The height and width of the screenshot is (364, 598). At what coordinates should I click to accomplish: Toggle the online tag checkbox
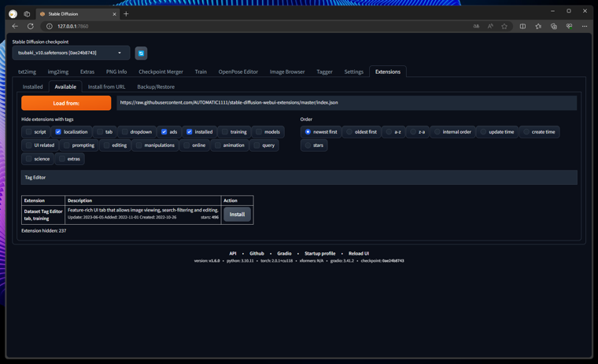[186, 145]
